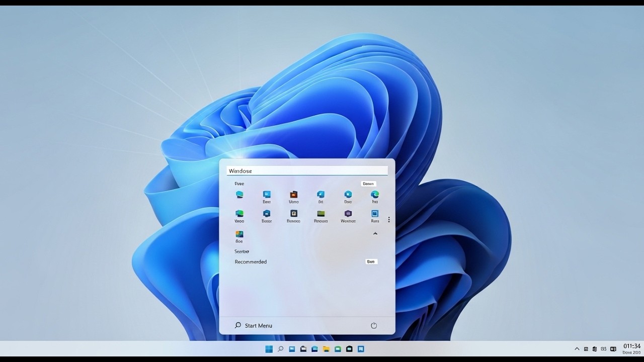The height and width of the screenshot is (362, 644).
Task: Click the Bown button above pinned apps
Action: point(368,184)
